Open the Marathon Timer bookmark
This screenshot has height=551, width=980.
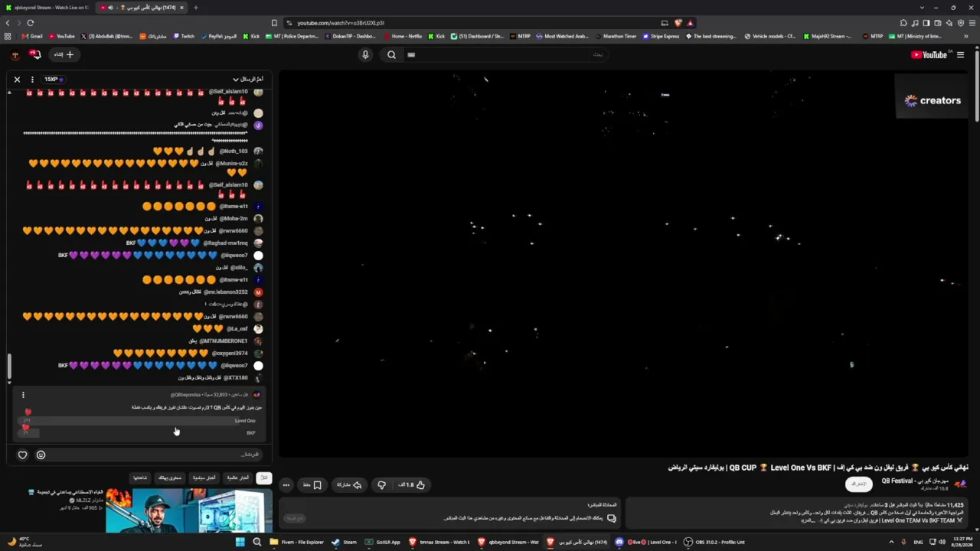pos(616,36)
